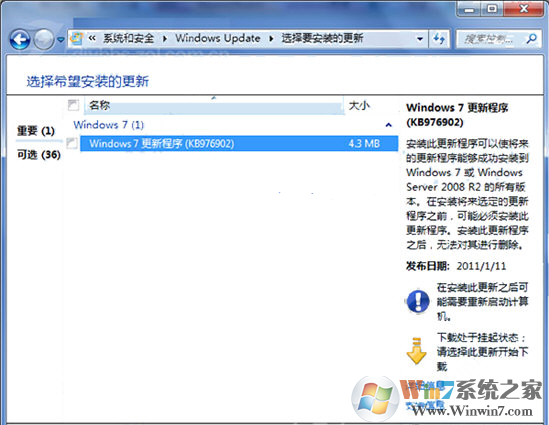Click the search magnifier icon

tap(531, 38)
